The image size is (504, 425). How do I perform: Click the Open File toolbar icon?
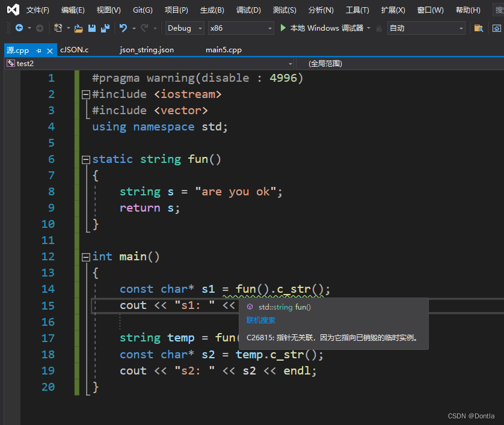tap(79, 27)
